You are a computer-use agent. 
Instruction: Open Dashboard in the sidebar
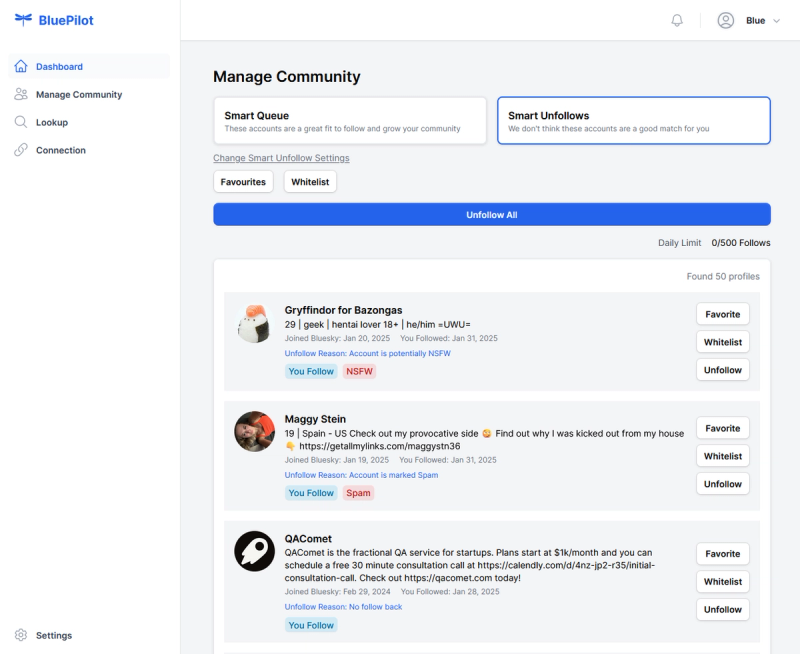(x=89, y=66)
